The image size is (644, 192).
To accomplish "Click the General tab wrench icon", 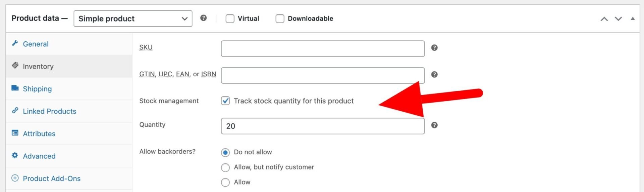I will click(15, 43).
